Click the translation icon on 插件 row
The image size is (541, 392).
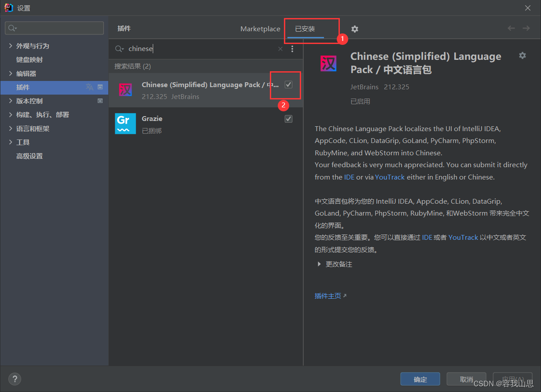(x=90, y=87)
